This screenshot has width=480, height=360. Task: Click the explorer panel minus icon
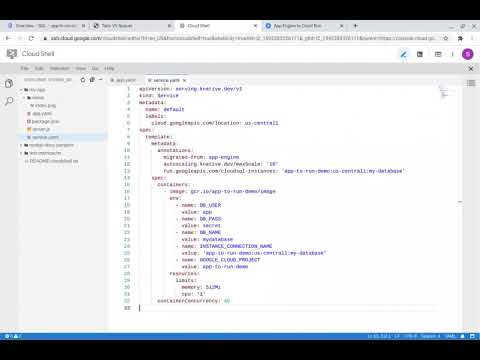(101, 80)
